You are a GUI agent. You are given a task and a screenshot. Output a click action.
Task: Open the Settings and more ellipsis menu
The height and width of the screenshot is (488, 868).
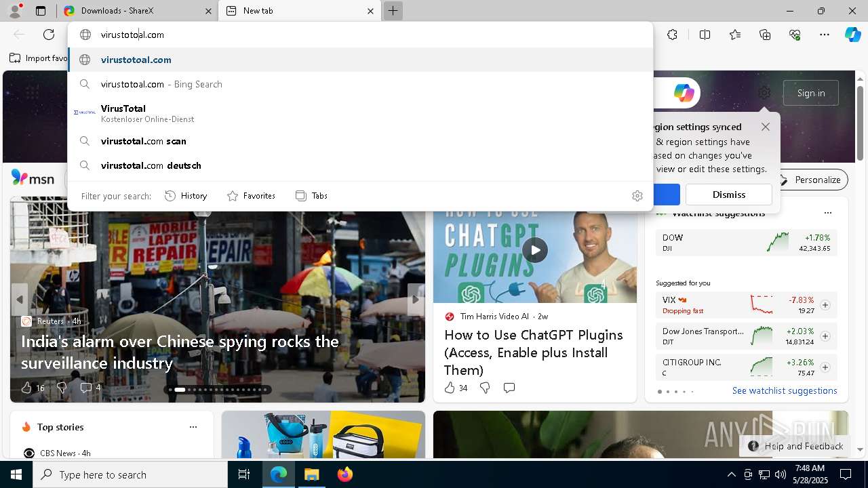(825, 35)
